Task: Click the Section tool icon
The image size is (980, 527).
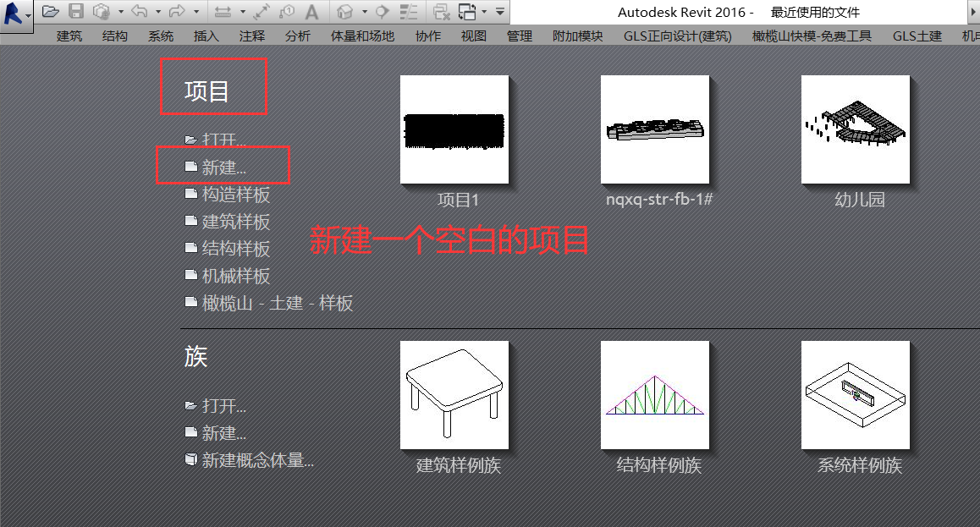Action: pos(382,11)
